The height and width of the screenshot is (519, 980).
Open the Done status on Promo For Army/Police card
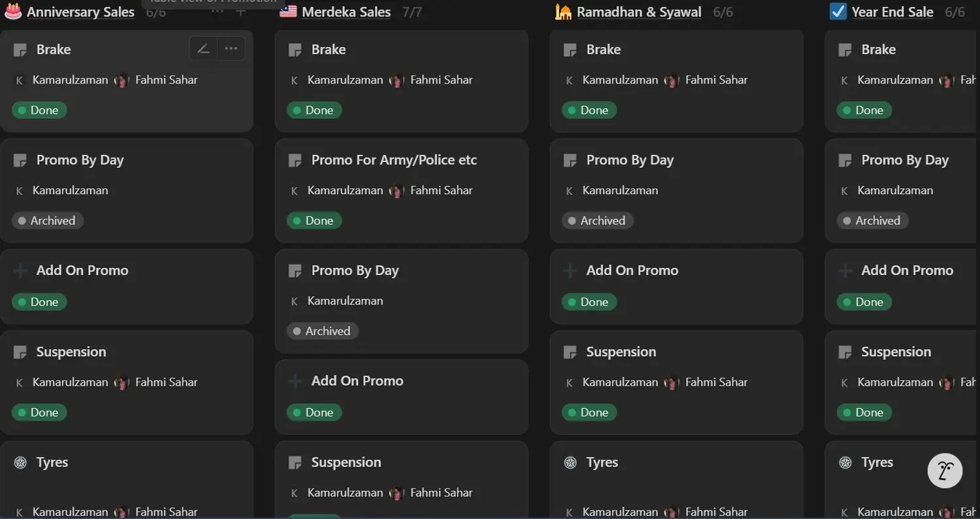314,221
